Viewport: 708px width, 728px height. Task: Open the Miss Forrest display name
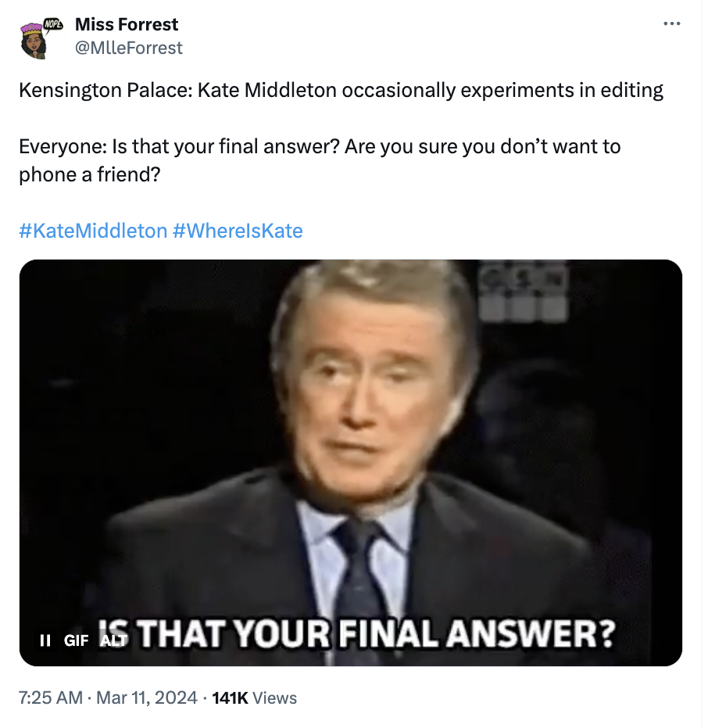click(x=126, y=24)
